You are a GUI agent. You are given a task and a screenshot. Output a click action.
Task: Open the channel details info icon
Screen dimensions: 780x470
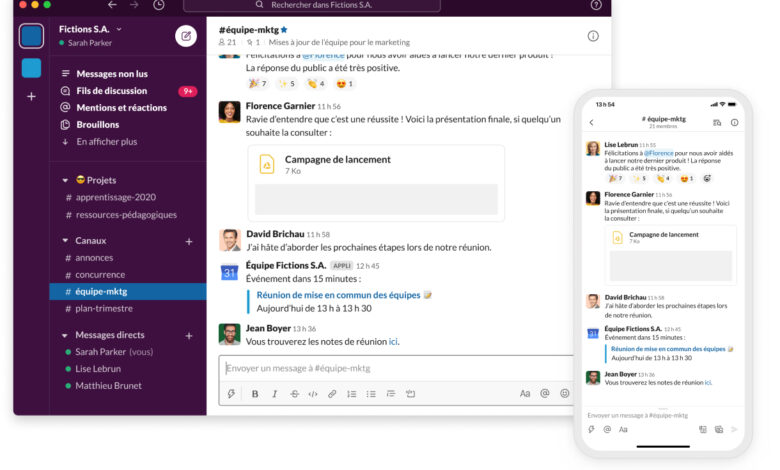593,36
